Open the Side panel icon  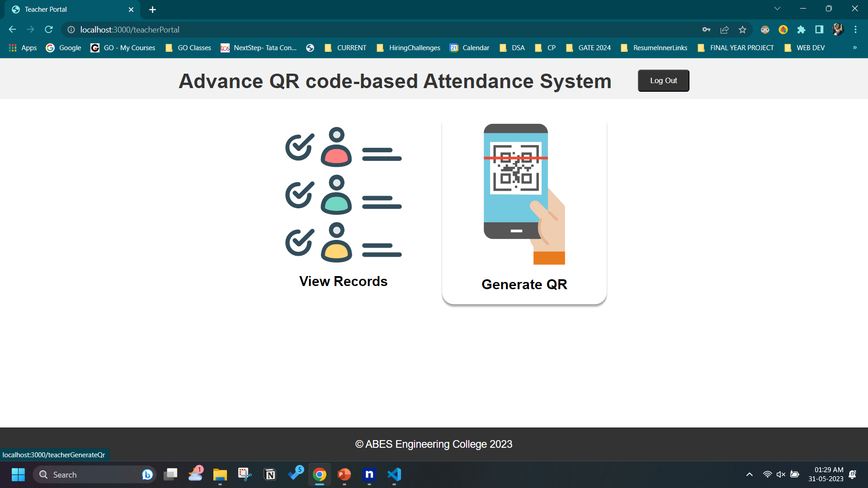(819, 30)
